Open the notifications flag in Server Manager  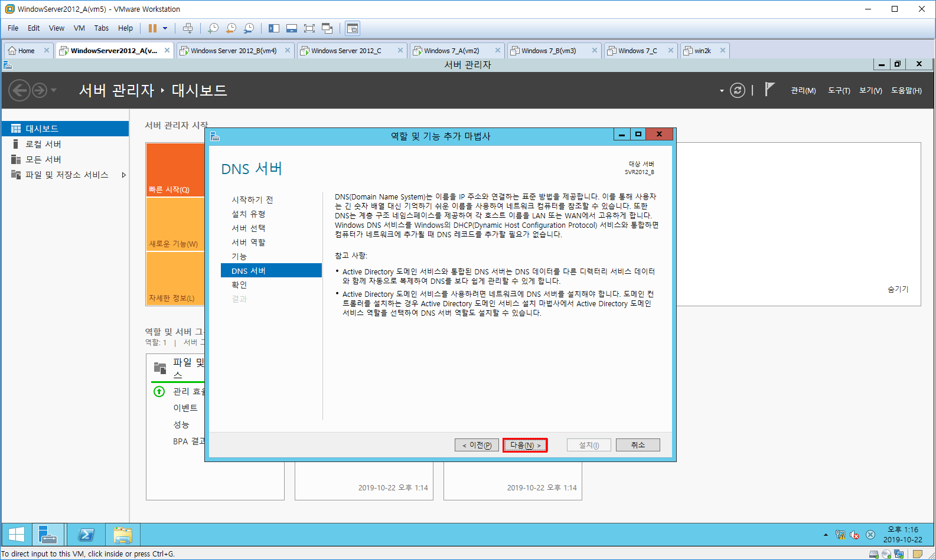pyautogui.click(x=769, y=89)
